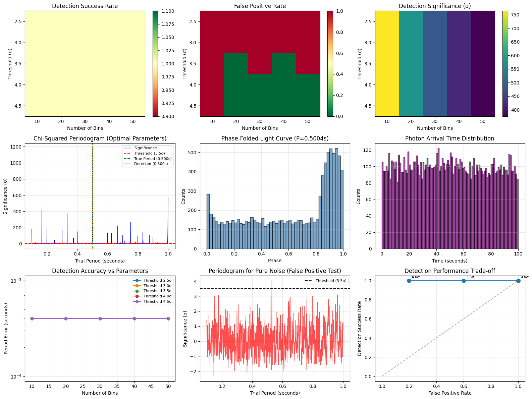Click the "Trial Period (seconds)" label under Chi-Squared Periodogram
The width and height of the screenshot is (532, 399).
coord(100,261)
